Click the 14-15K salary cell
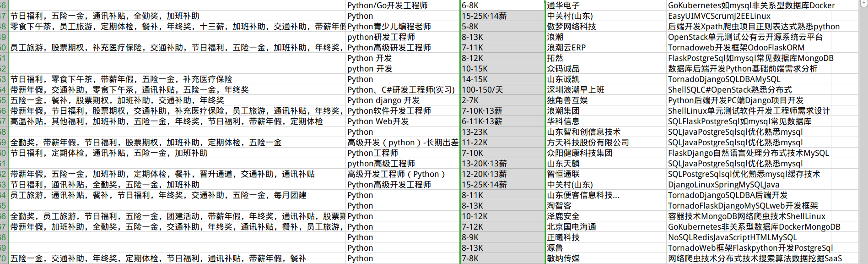Screen dimensions: 868x264 (502, 79)
